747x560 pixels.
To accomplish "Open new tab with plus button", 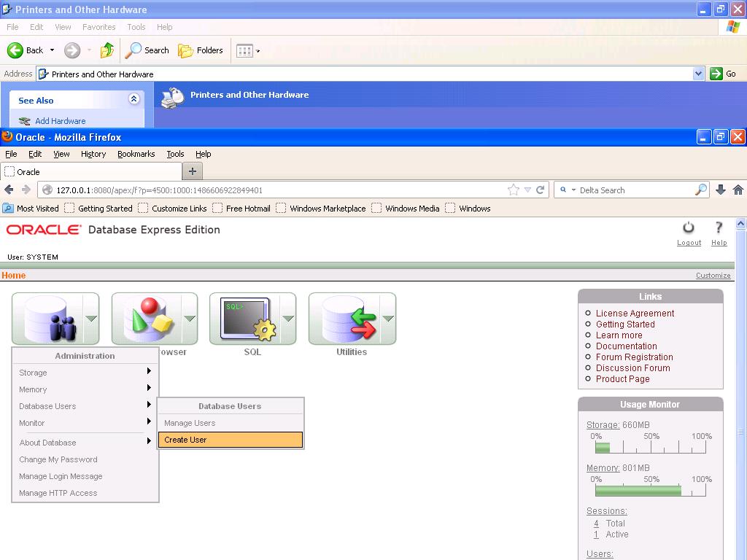I will [x=193, y=171].
